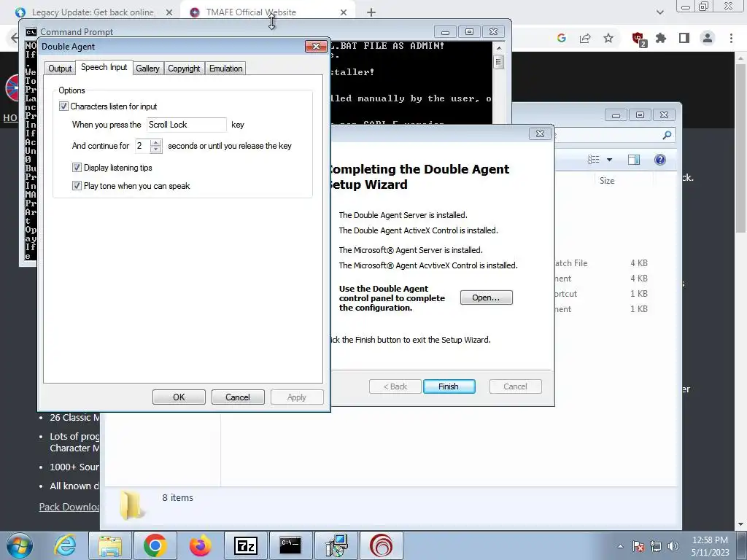Screen dimensions: 747x560
Task: Open the setup installer taskbar icon
Action: [x=336, y=545]
